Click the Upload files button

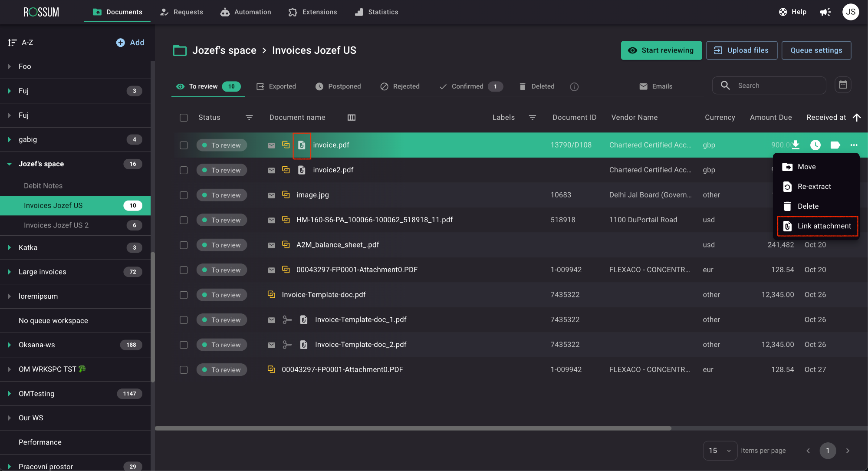pyautogui.click(x=741, y=50)
